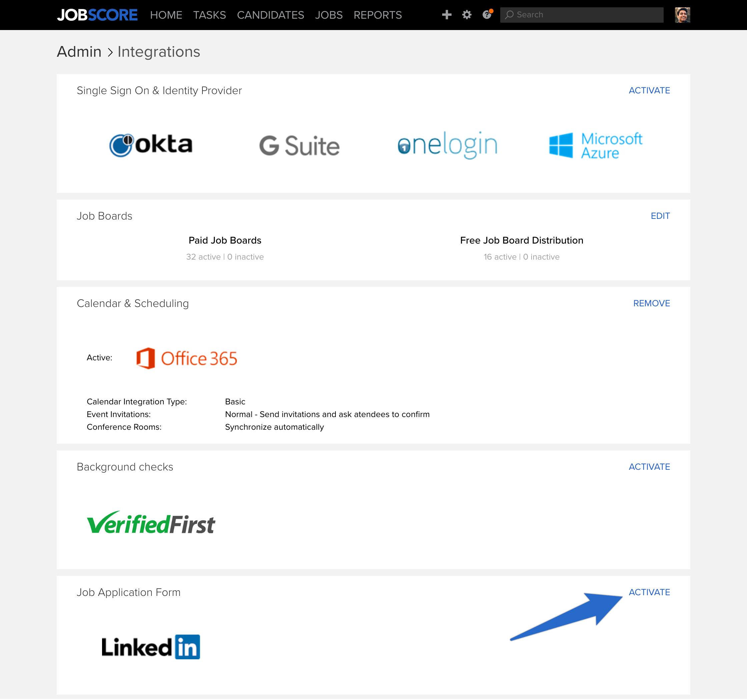Click the 'Background checks' heading
Screen dimensions: 747x700
tap(125, 467)
